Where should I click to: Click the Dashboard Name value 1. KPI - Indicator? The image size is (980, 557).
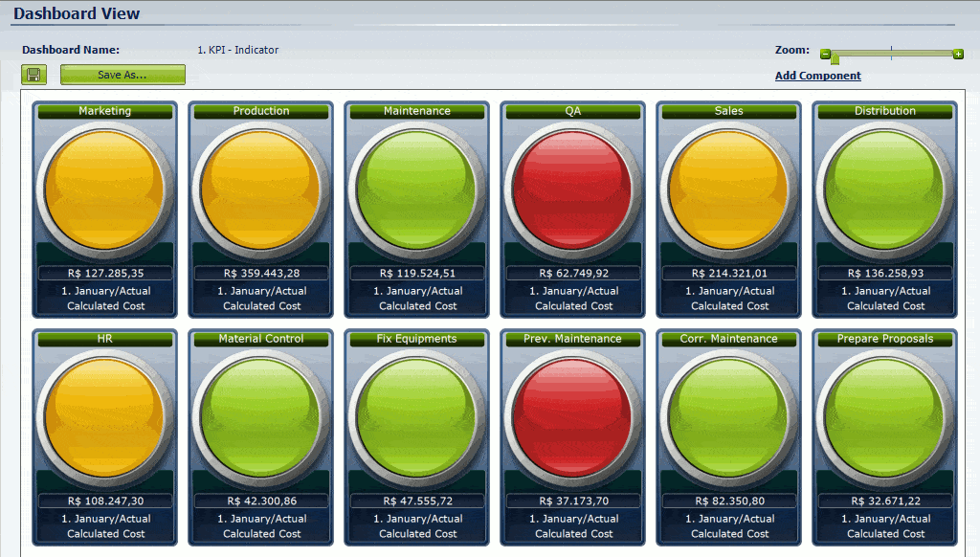coord(238,50)
